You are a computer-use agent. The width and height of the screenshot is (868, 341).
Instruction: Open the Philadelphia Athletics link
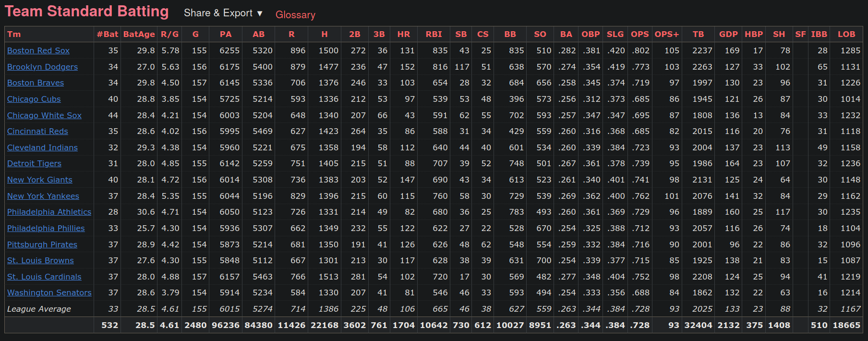(x=49, y=212)
